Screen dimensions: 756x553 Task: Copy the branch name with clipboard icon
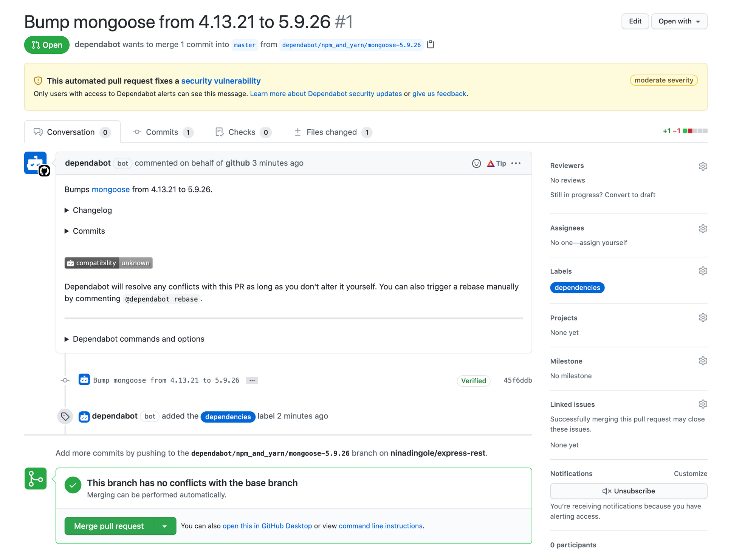click(x=430, y=45)
